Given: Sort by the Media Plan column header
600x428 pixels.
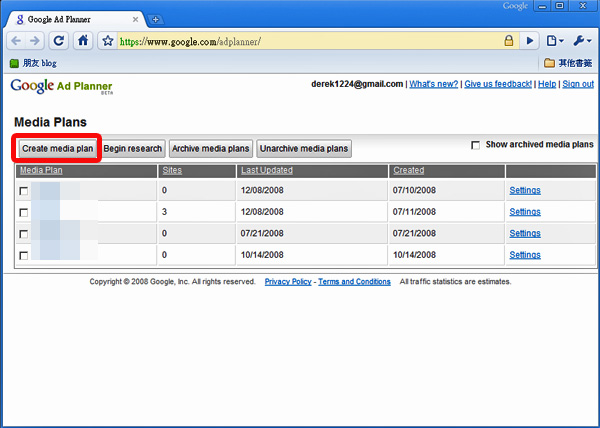Looking at the screenshot, I should coord(41,170).
